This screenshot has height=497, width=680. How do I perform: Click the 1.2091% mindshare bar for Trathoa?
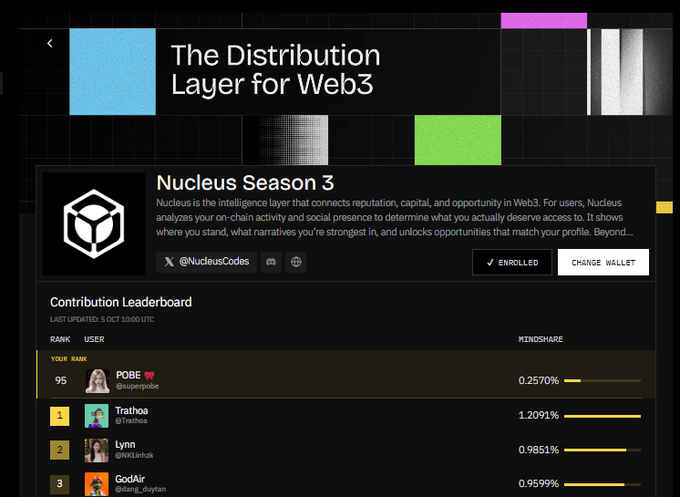[602, 416]
